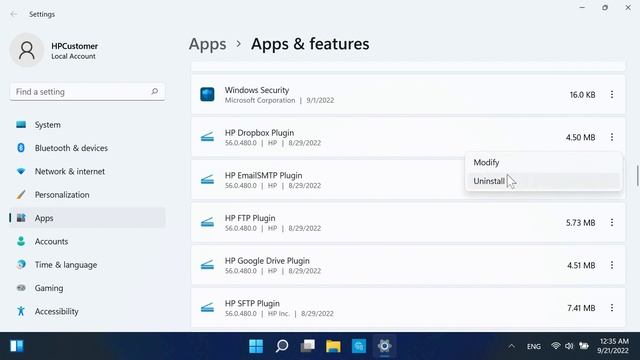The height and width of the screenshot is (360, 640).
Task: Show hidden system tray icons
Action: [511, 347]
